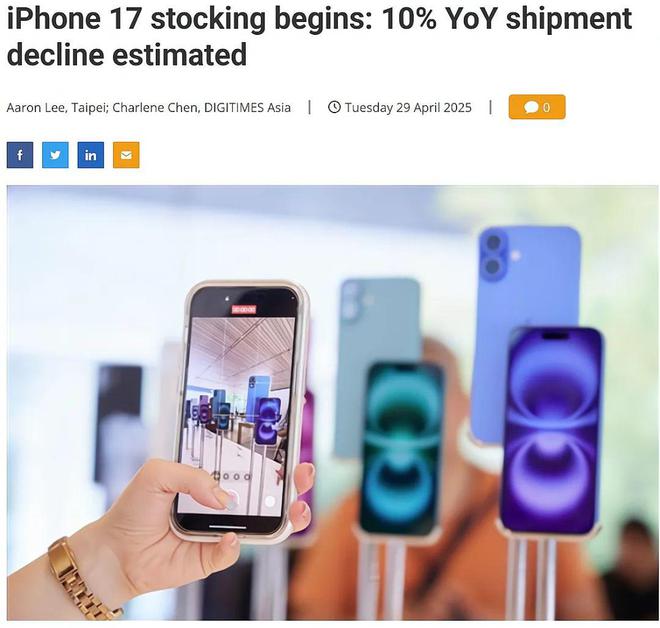The image size is (660, 628).
Task: Open the orange comments button
Action: [x=537, y=107]
